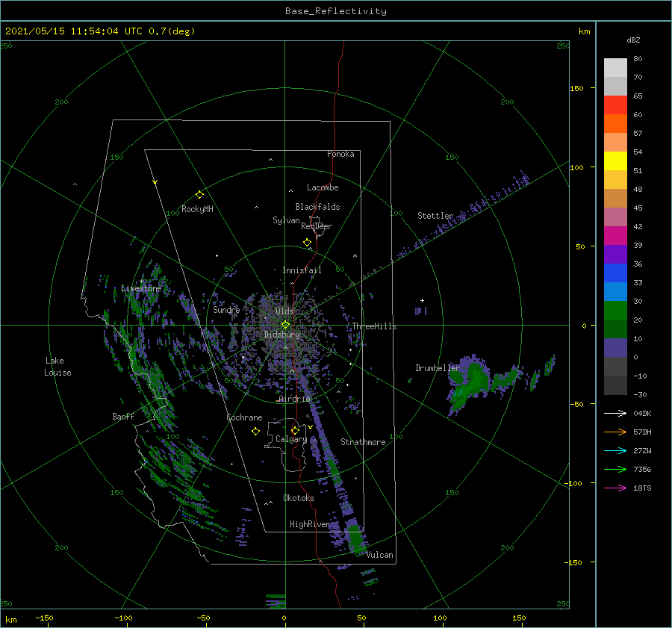672x628 pixels.
Task: Click the Airdrie label
Action: (x=294, y=399)
